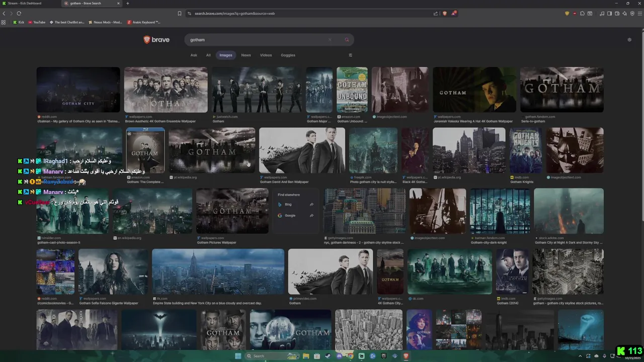The image size is (644, 362).
Task: Open the Kick bookmark
Action: [19, 22]
